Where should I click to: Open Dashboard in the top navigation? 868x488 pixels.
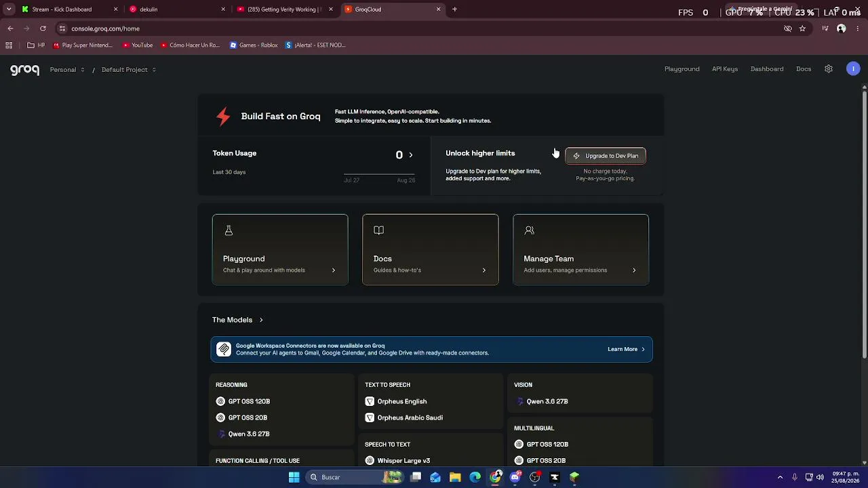pos(767,69)
